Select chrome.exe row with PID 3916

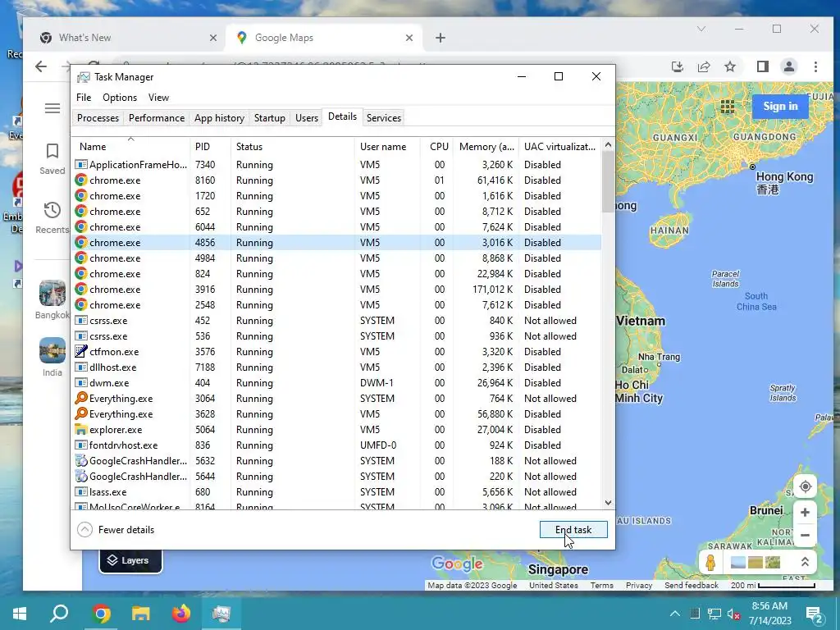pyautogui.click(x=336, y=290)
